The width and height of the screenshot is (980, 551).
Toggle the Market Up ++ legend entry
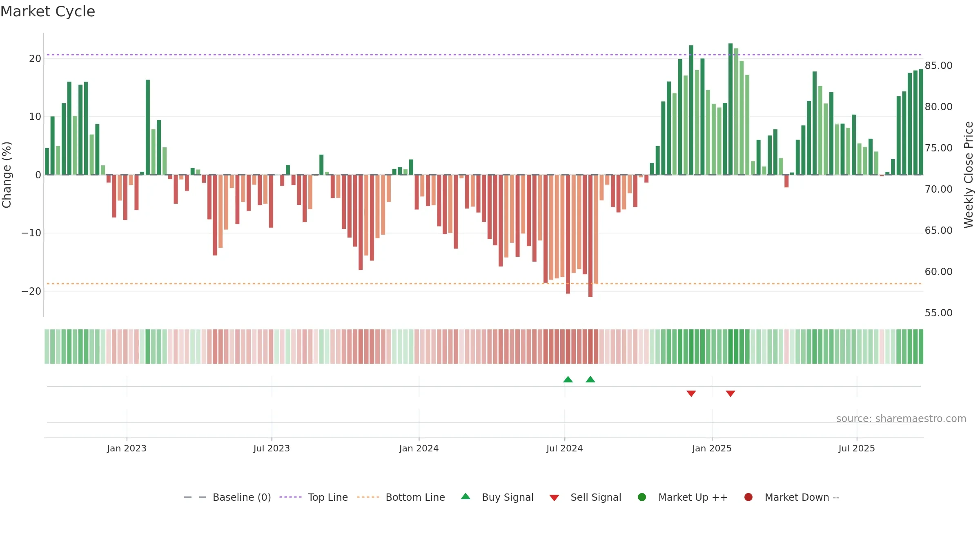click(682, 497)
